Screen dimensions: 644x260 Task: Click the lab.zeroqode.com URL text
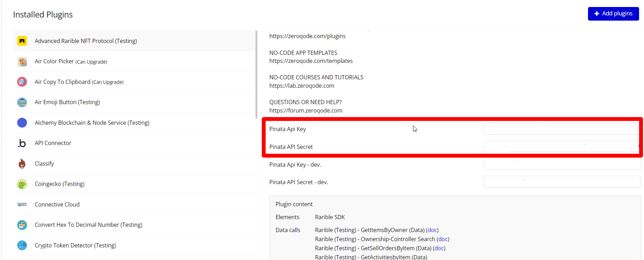pyautogui.click(x=302, y=86)
